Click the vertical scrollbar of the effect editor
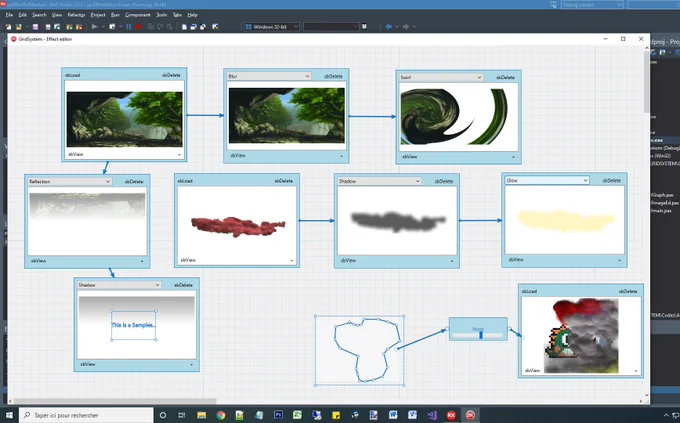680x423 pixels. pos(647,82)
